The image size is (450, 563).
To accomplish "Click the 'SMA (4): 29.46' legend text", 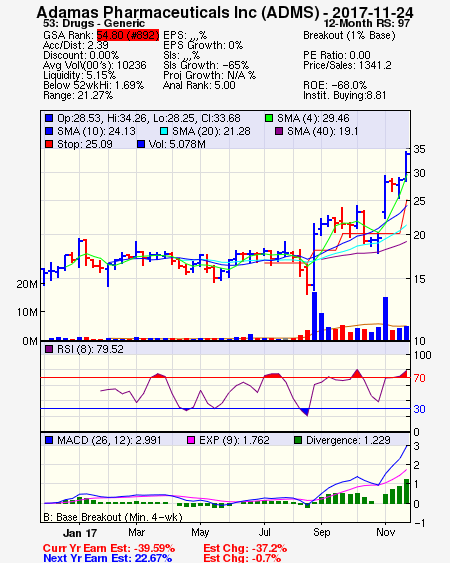I will pyautogui.click(x=313, y=118).
